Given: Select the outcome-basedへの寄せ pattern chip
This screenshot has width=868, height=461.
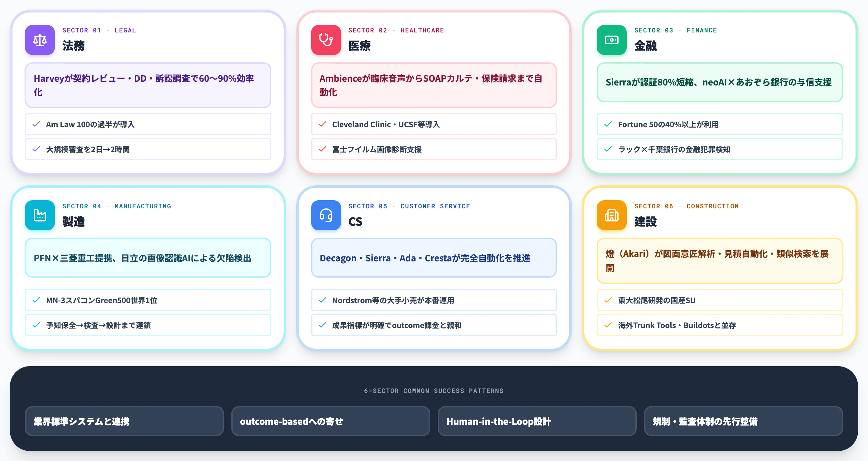Looking at the screenshot, I should pyautogui.click(x=330, y=421).
